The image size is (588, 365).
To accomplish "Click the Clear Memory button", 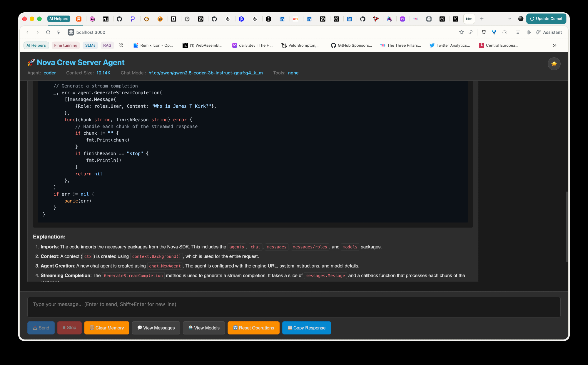I will (107, 328).
